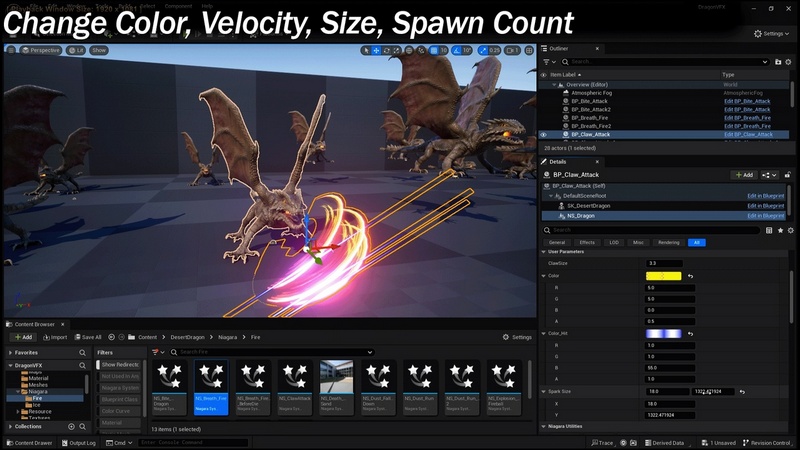Toggle the Show Redirectors filter
This screenshot has width=800, height=450.
[122, 365]
